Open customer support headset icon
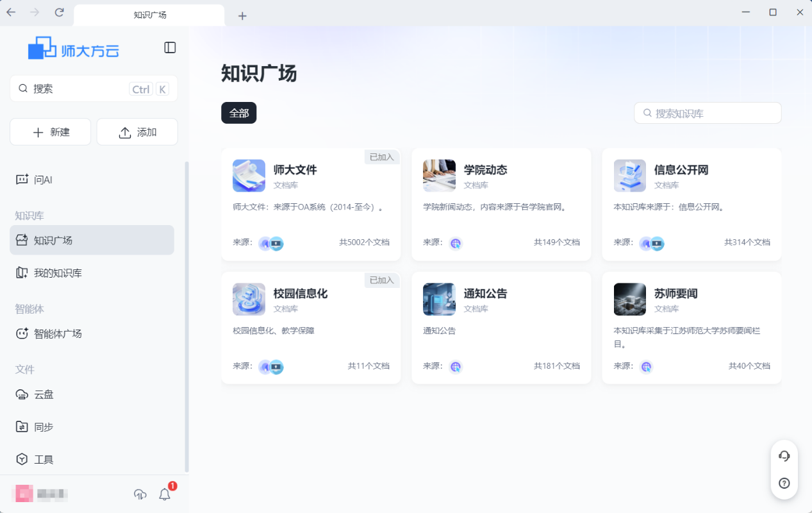This screenshot has width=812, height=513. click(784, 456)
